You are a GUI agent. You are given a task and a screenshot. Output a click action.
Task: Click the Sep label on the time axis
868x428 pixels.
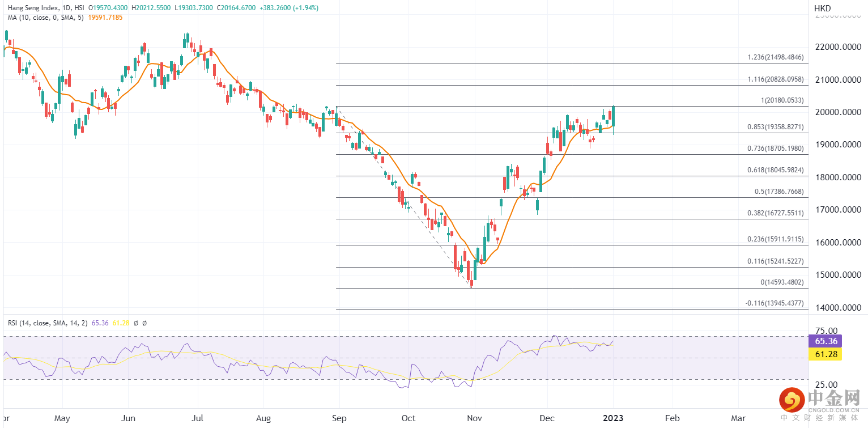coord(338,418)
